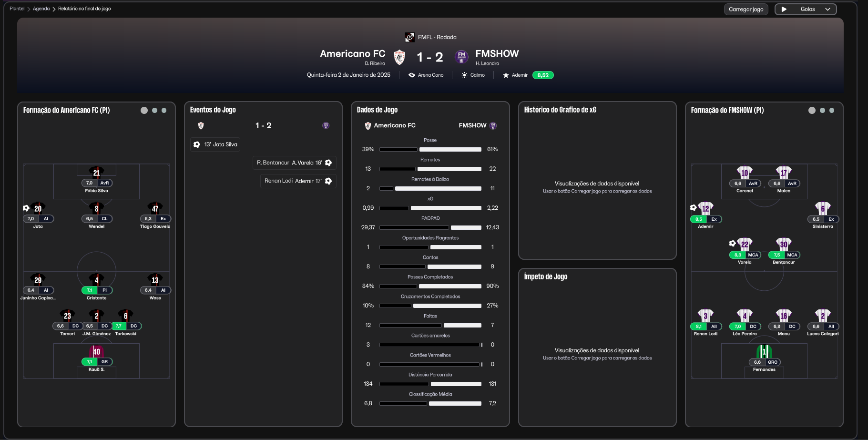Image resolution: width=868 pixels, height=440 pixels.
Task: Open Agenda breadcrumb item
Action: pos(41,9)
